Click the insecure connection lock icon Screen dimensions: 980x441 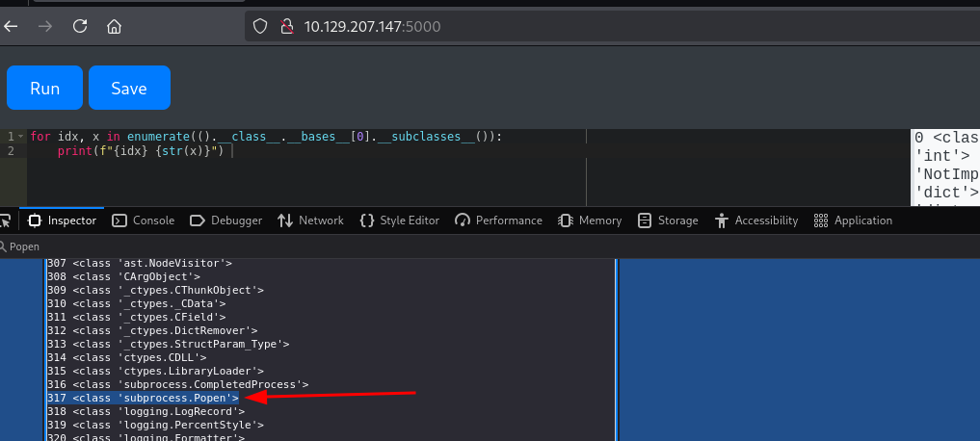tap(285, 26)
